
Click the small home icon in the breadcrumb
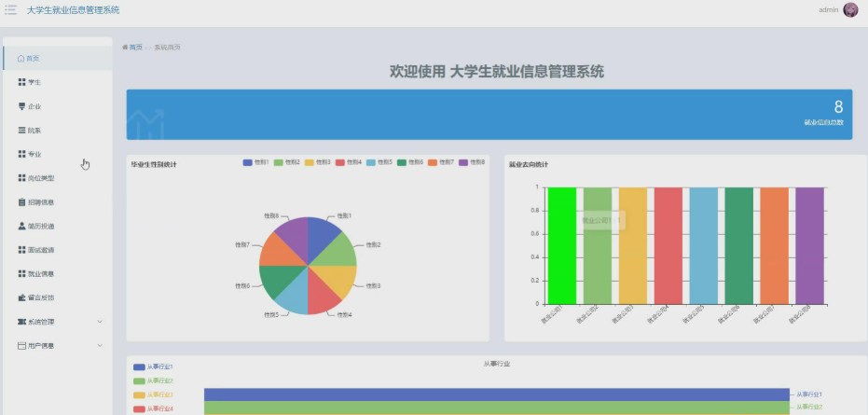(x=125, y=48)
